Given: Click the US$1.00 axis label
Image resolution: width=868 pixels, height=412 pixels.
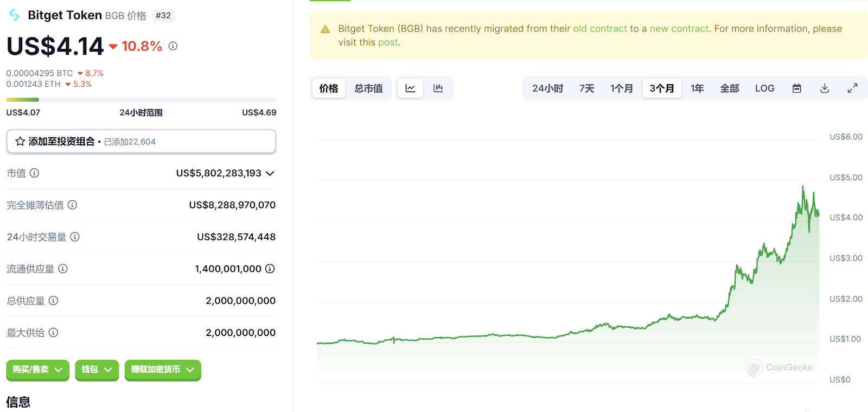Looking at the screenshot, I should 845,339.
